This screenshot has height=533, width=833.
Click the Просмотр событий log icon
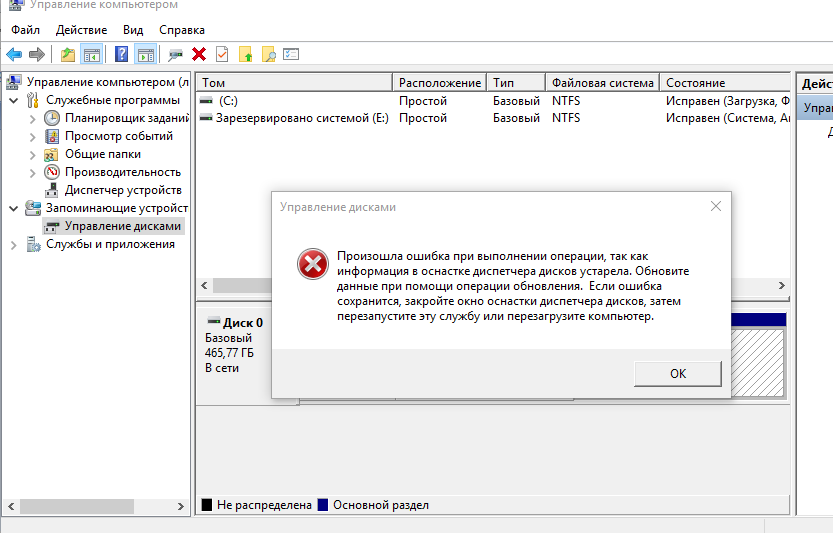(x=52, y=136)
